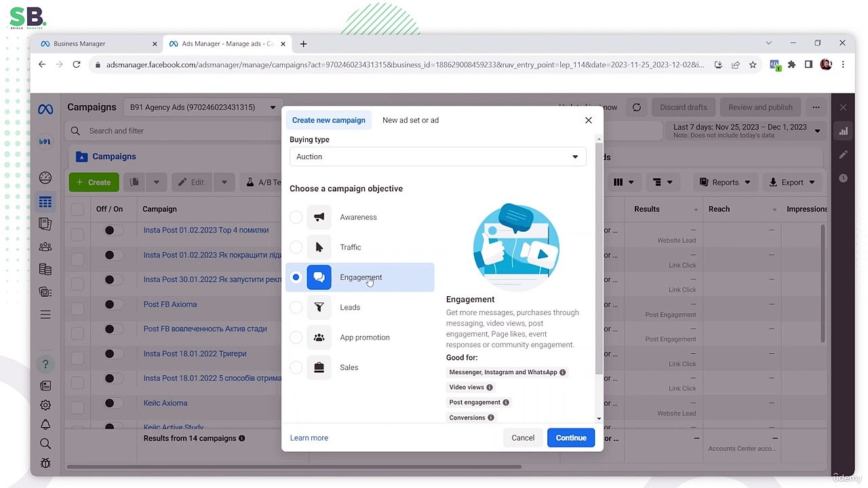The image size is (868, 488).
Task: Select the Leads objective radio button
Action: point(296,307)
